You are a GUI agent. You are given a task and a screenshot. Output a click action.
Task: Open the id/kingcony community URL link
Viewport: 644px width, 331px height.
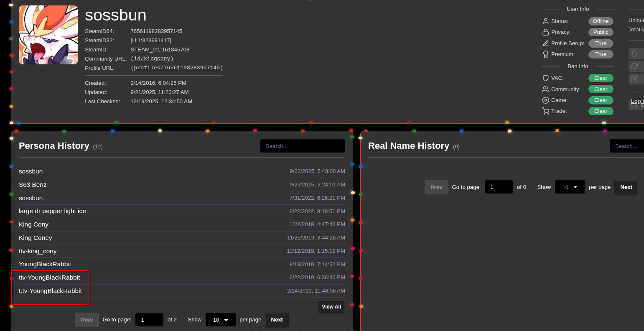(x=152, y=59)
